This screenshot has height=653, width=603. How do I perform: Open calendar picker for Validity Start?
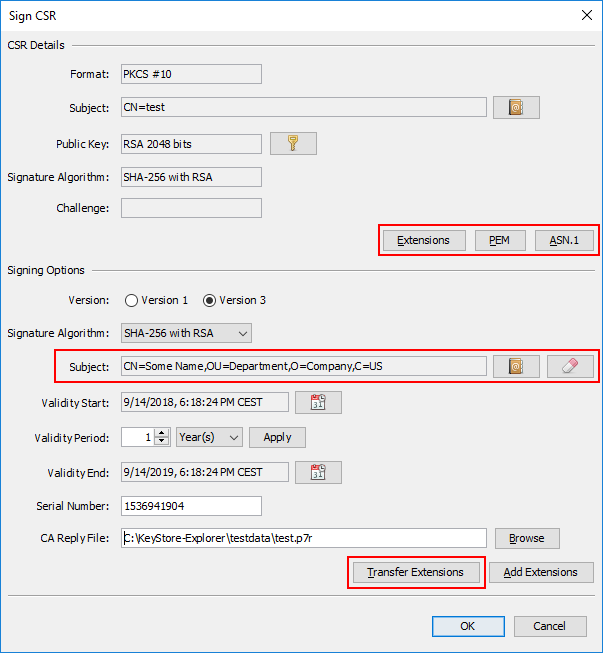point(318,402)
